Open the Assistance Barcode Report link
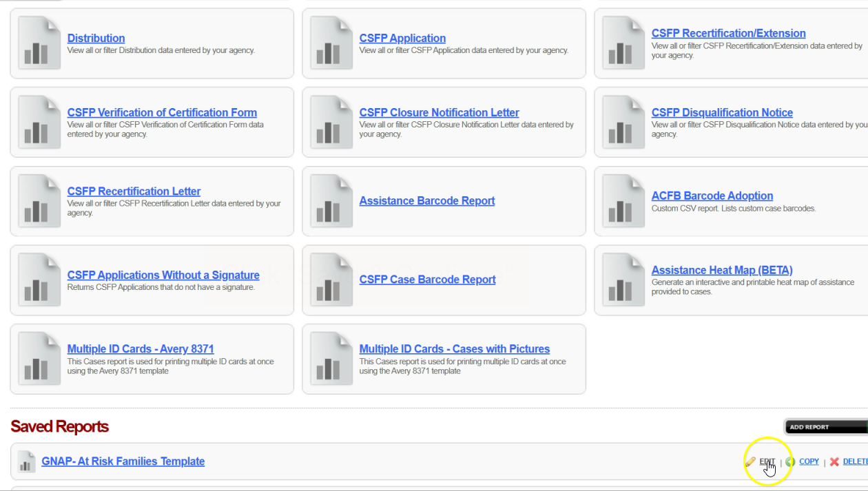The image size is (868, 491). click(x=426, y=201)
